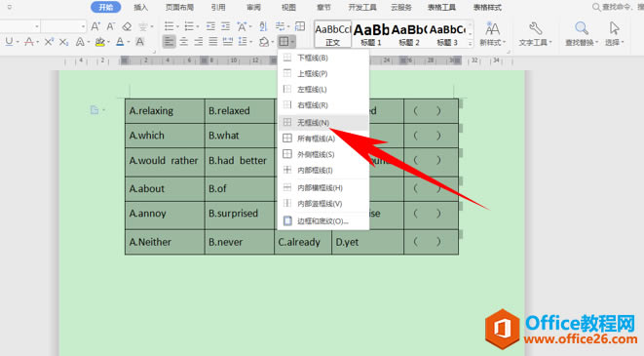Viewport: 644px width, 356px height.
Task: Open the shading color dropdown arrow
Action: 272,42
